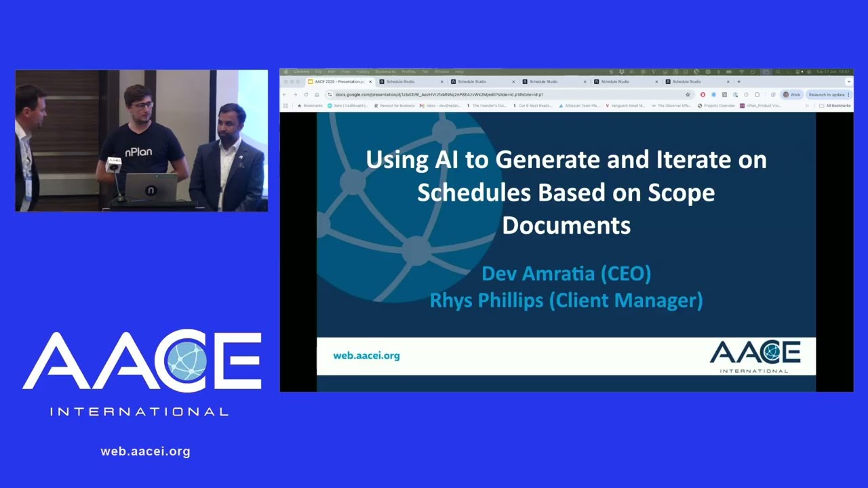Screen dimensions: 868x488
Task: Click the Home icon in Chrome toolbar
Action: tap(317, 95)
